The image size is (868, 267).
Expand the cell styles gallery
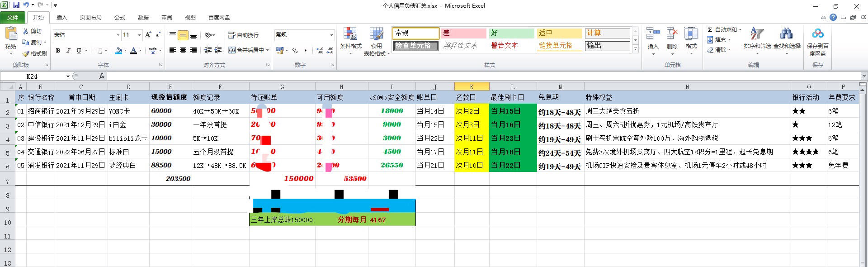635,49
